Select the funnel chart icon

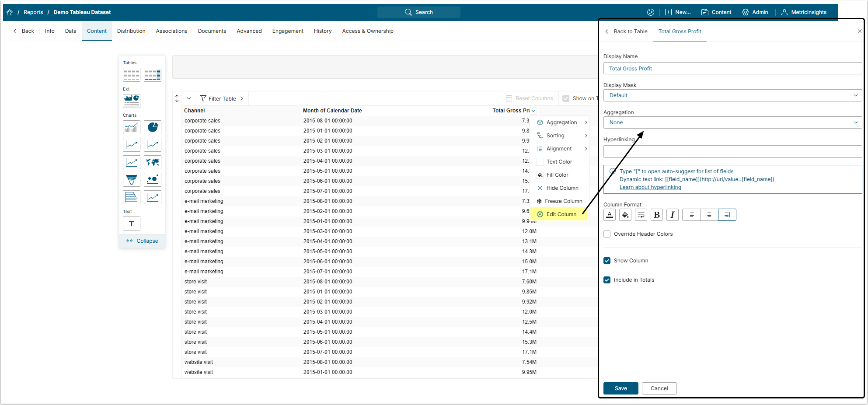click(x=132, y=180)
